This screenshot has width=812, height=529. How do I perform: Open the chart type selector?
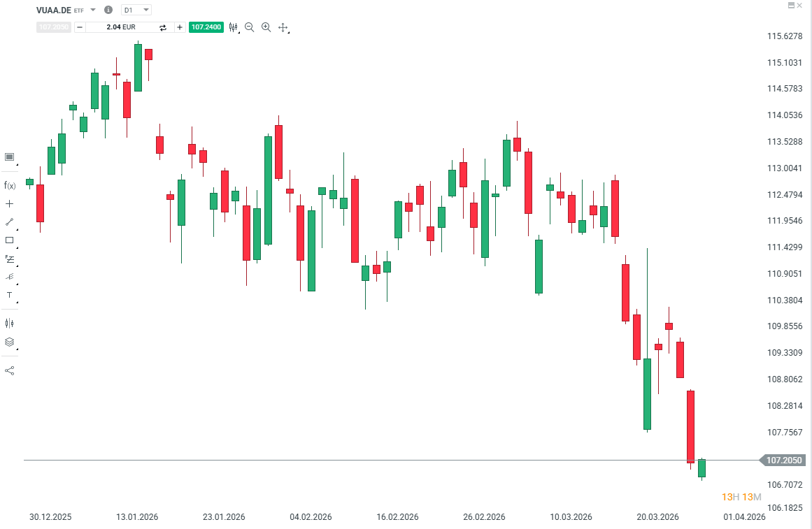pyautogui.click(x=234, y=27)
